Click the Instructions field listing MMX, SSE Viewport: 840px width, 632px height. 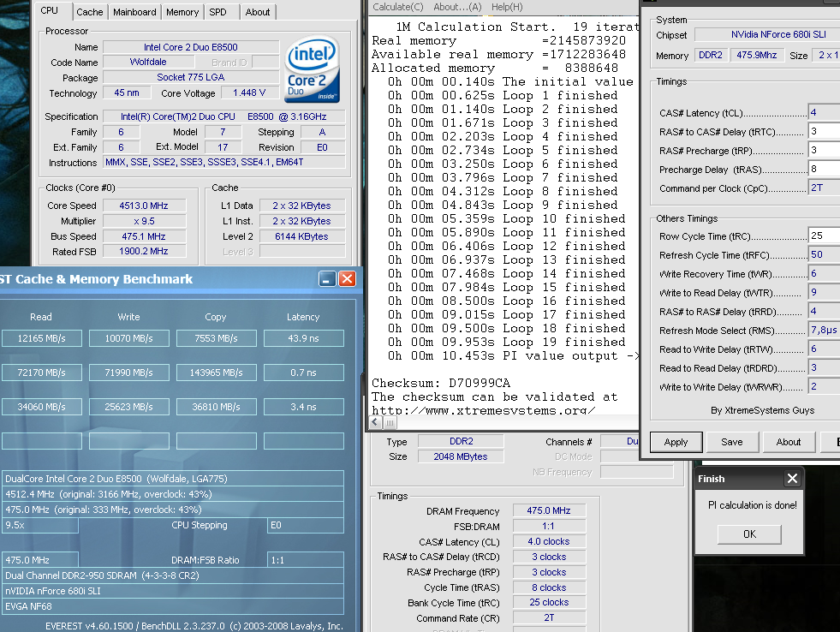click(224, 163)
